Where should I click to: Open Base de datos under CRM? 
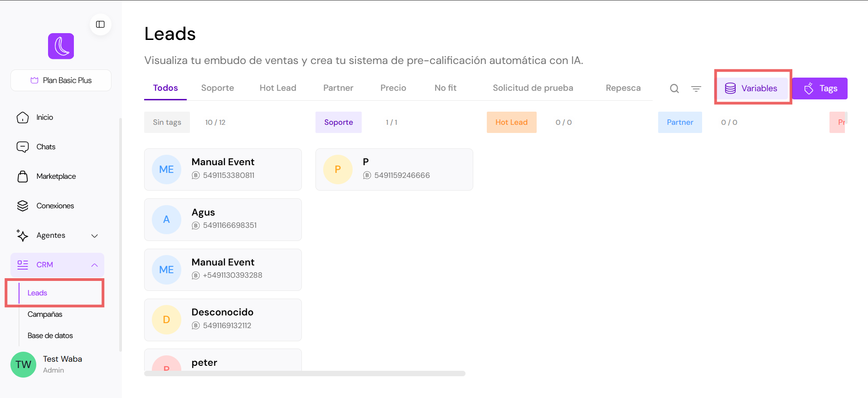50,335
